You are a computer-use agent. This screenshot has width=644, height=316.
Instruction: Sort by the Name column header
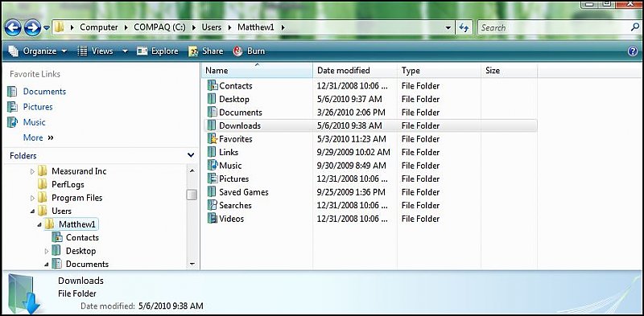pyautogui.click(x=258, y=70)
